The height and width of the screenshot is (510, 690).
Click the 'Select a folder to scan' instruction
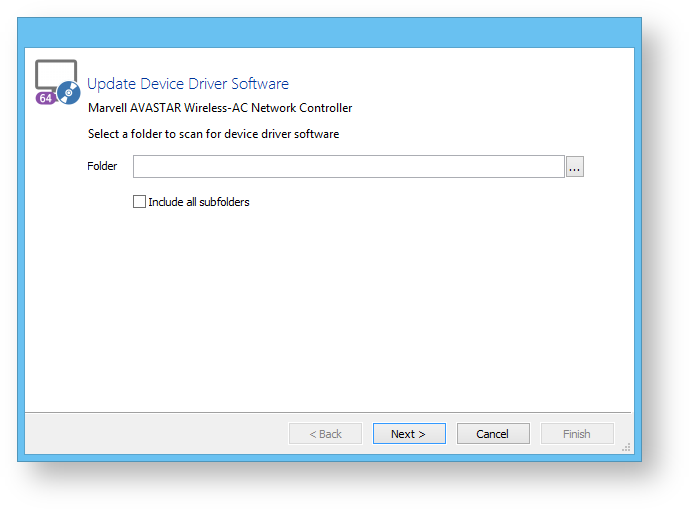pos(213,134)
